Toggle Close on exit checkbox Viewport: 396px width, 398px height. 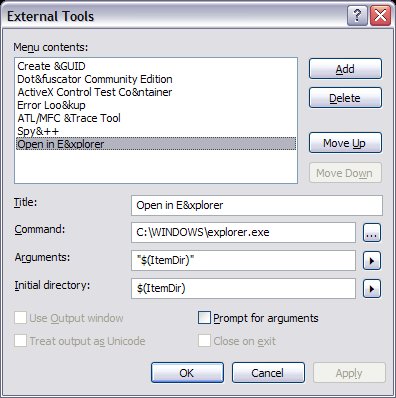pos(204,341)
